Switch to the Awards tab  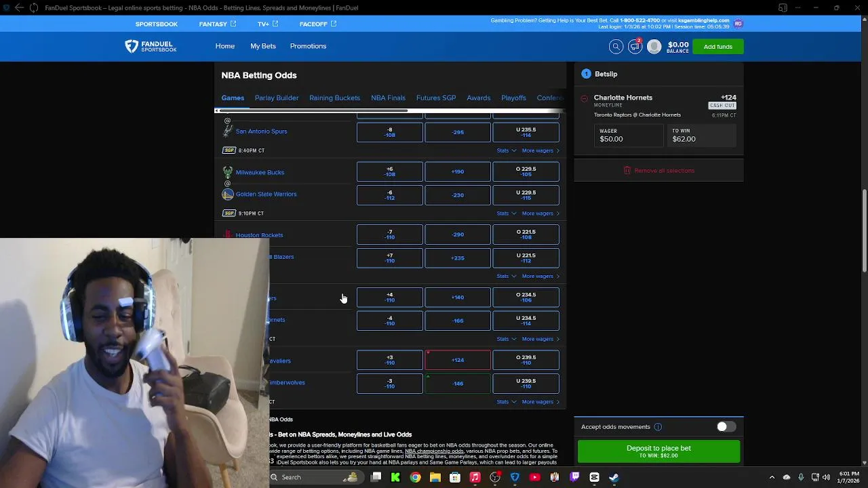click(x=479, y=98)
